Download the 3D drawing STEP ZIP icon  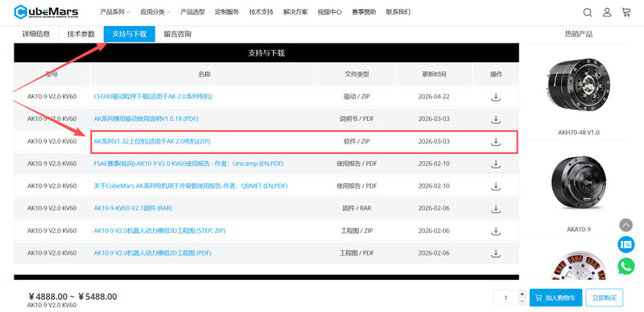pos(496,231)
